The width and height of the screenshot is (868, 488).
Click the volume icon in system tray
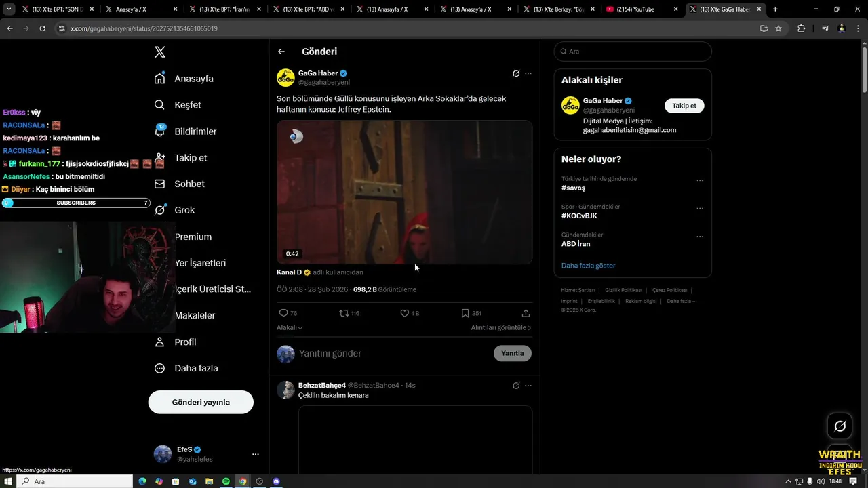821,481
